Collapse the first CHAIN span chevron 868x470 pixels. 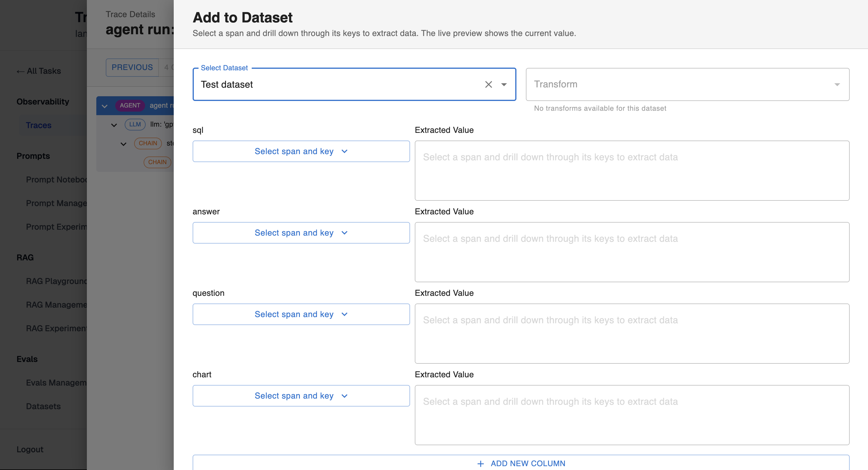tap(123, 144)
